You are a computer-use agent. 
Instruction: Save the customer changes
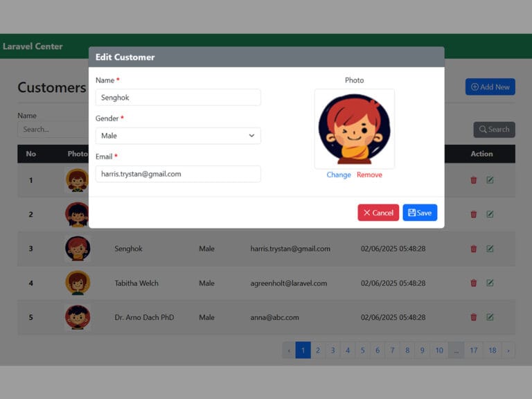click(420, 213)
